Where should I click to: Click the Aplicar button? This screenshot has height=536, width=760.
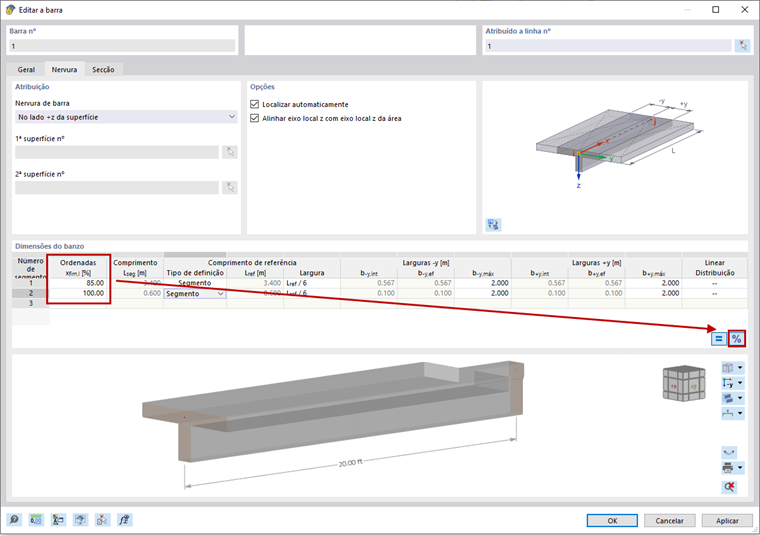click(x=727, y=520)
